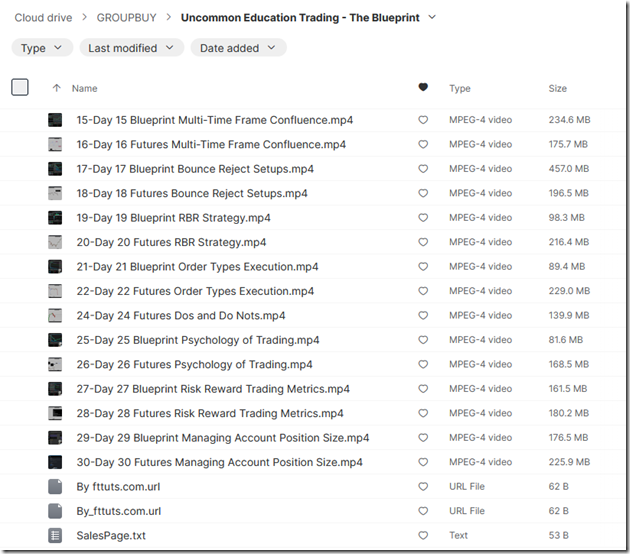Open the Date added filter dropdown
This screenshot has height=554, width=630.
pyautogui.click(x=238, y=48)
